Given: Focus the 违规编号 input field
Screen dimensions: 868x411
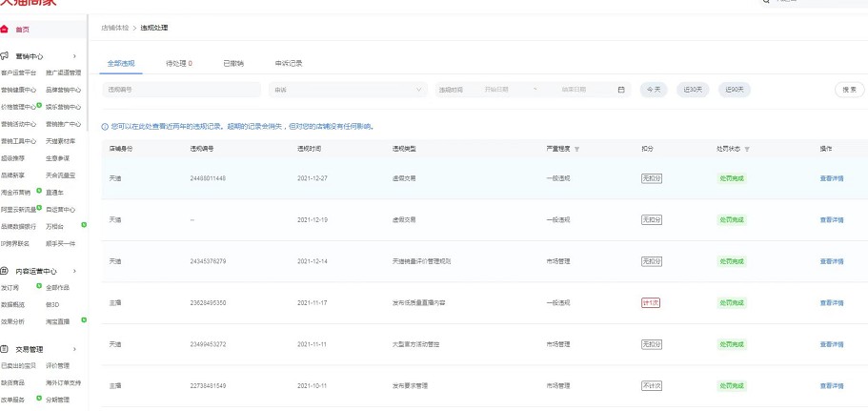Looking at the screenshot, I should click(182, 90).
